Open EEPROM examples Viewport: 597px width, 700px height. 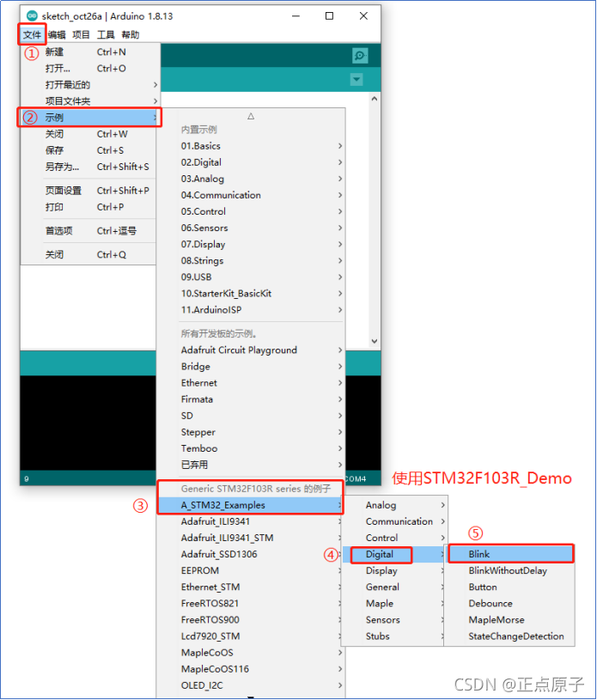pyautogui.click(x=251, y=570)
